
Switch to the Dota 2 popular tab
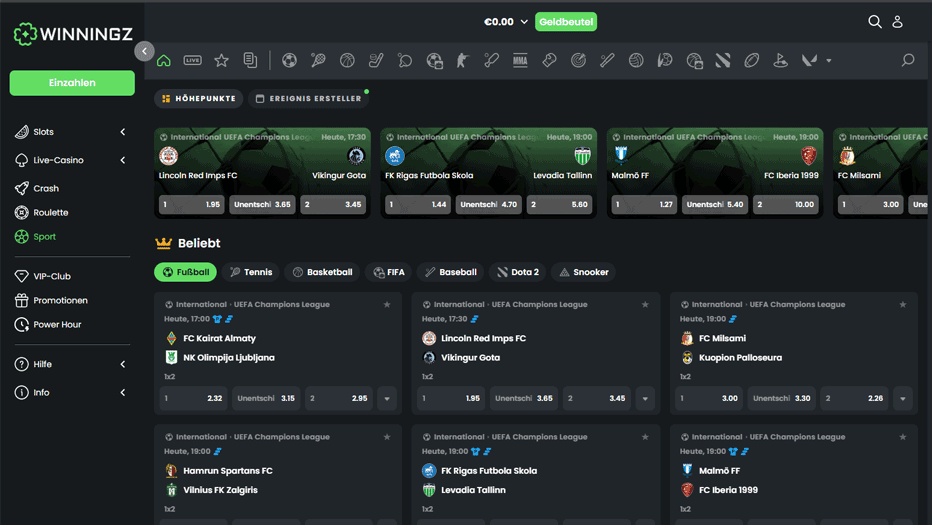[518, 272]
